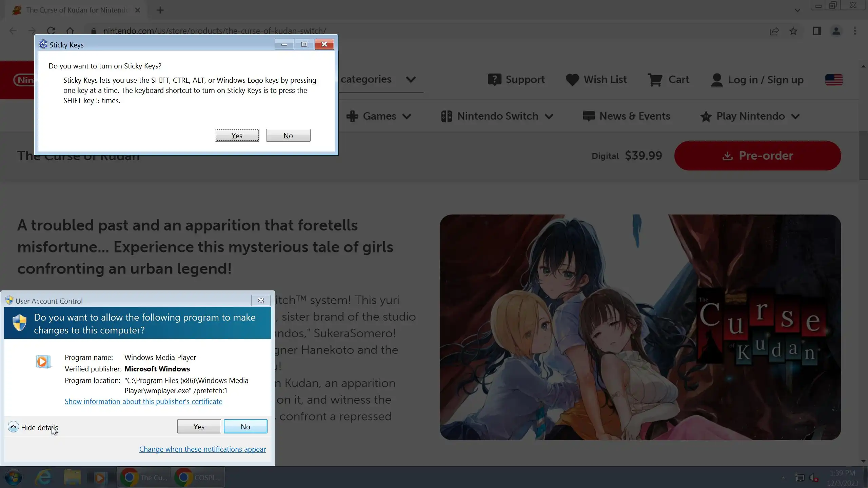Open publisher's certificate information link

tap(143, 402)
